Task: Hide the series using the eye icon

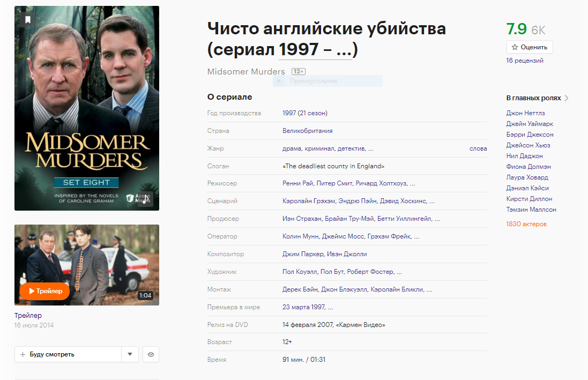Action: pos(151,354)
